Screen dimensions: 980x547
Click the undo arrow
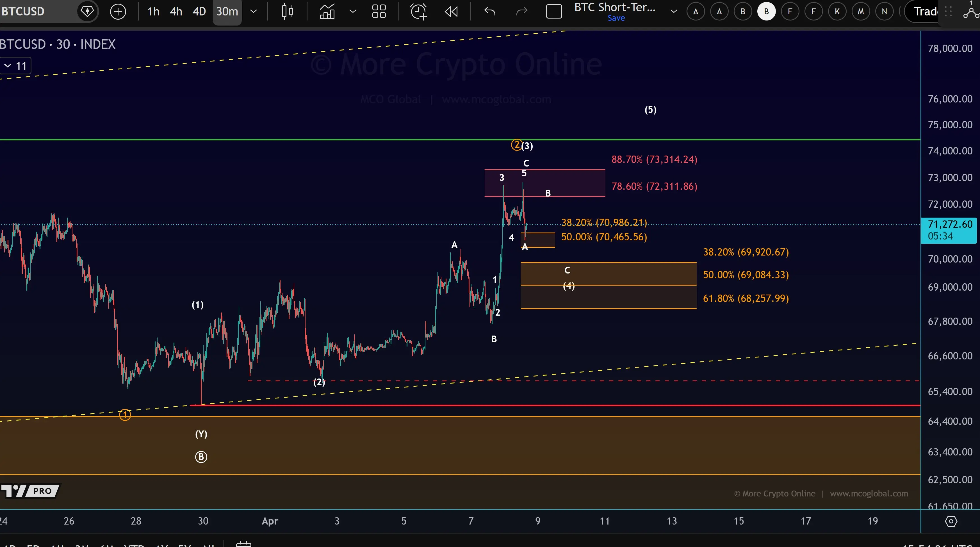coord(490,12)
